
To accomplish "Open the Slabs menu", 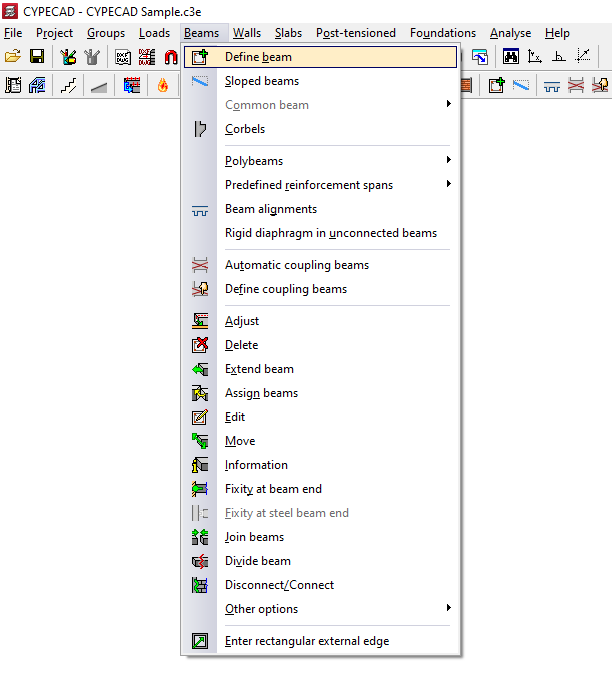I will 288,33.
